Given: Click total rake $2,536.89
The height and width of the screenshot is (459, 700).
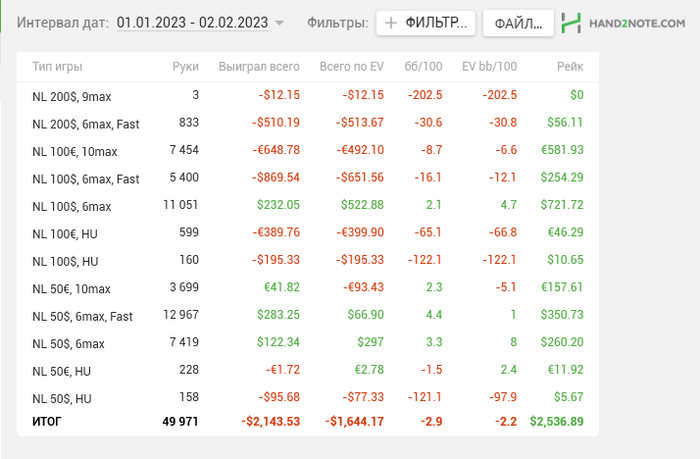Looking at the screenshot, I should tap(557, 421).
